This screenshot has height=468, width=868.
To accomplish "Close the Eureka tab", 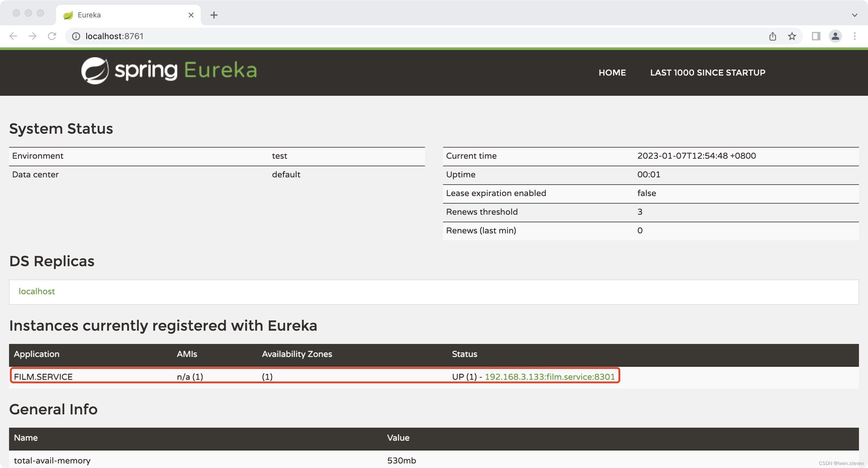I will [191, 15].
